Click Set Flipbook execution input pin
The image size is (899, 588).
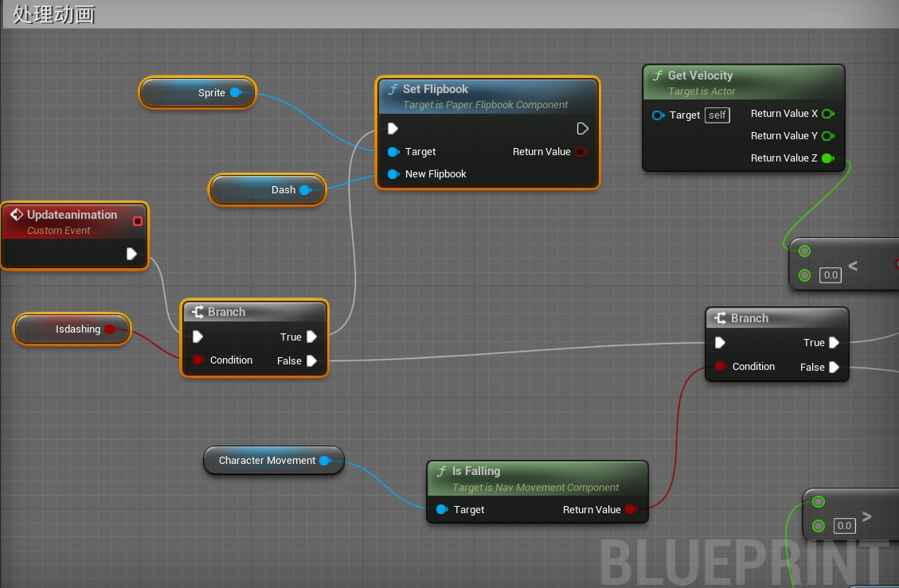click(x=393, y=128)
